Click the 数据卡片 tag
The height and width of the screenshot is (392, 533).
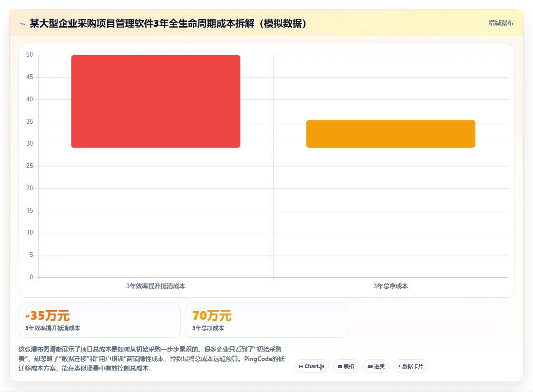coord(411,366)
